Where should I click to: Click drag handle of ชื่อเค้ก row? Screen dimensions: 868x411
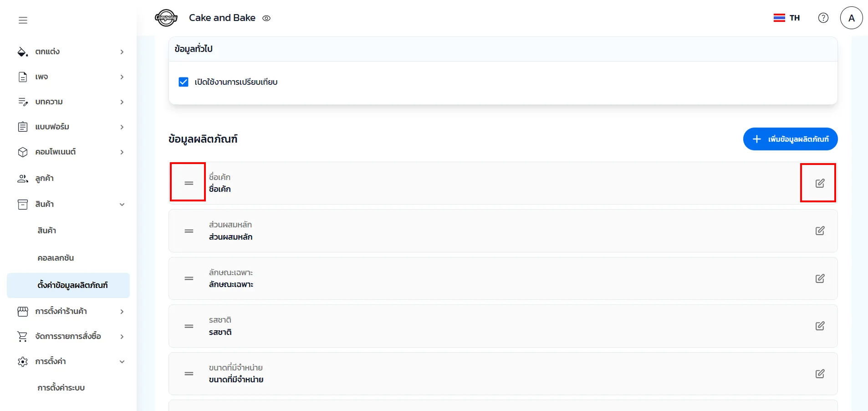tap(189, 183)
